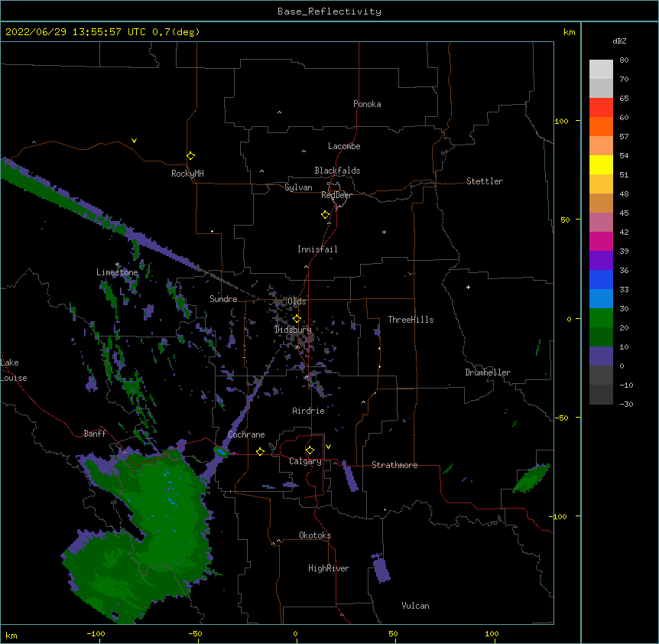Click the 100 tick on right axis
This screenshot has width=659, height=644.
tap(561, 121)
